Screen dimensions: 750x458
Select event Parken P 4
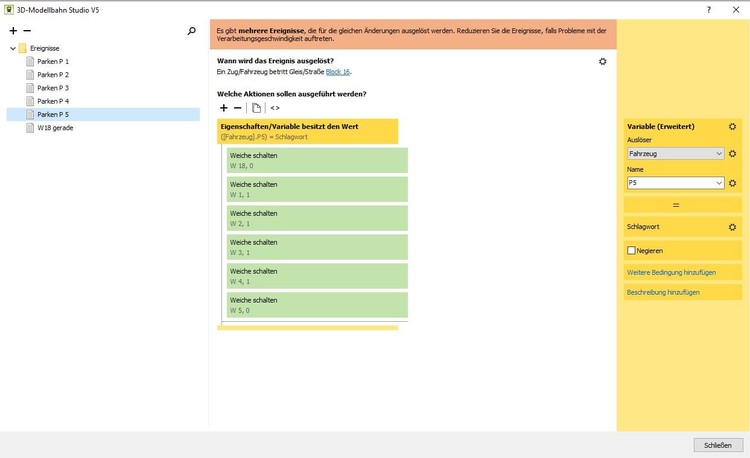53,101
